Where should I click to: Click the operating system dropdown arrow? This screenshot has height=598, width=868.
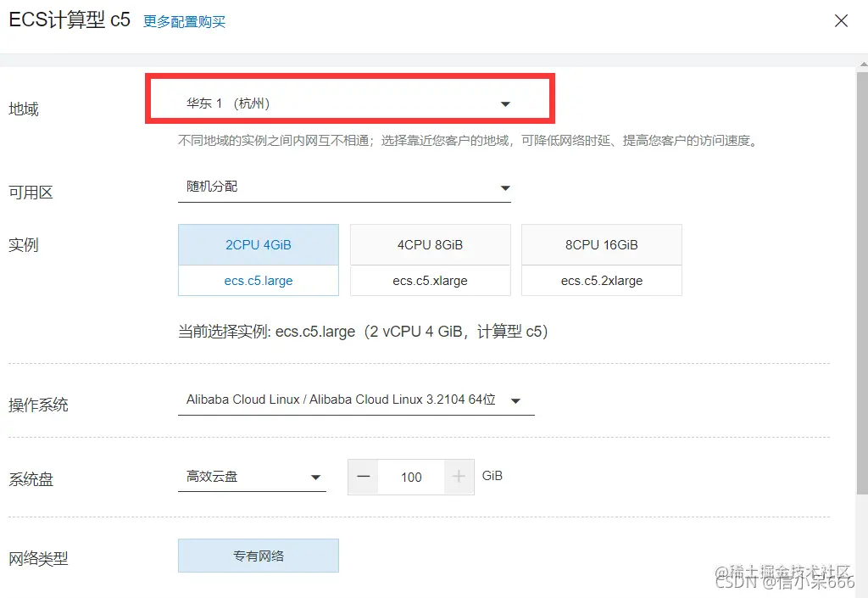pyautogui.click(x=515, y=401)
